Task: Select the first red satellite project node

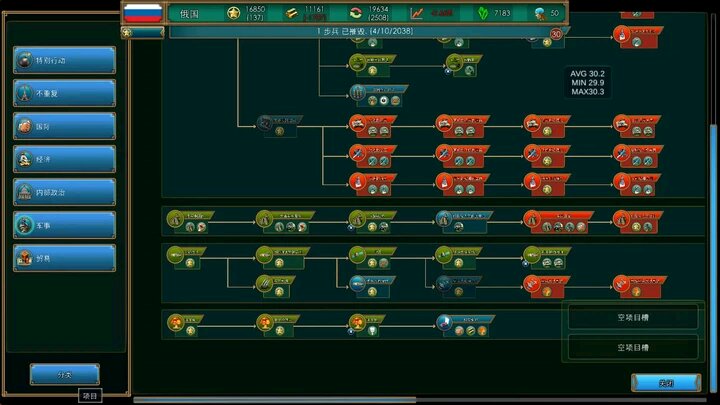Action: pos(547,287)
